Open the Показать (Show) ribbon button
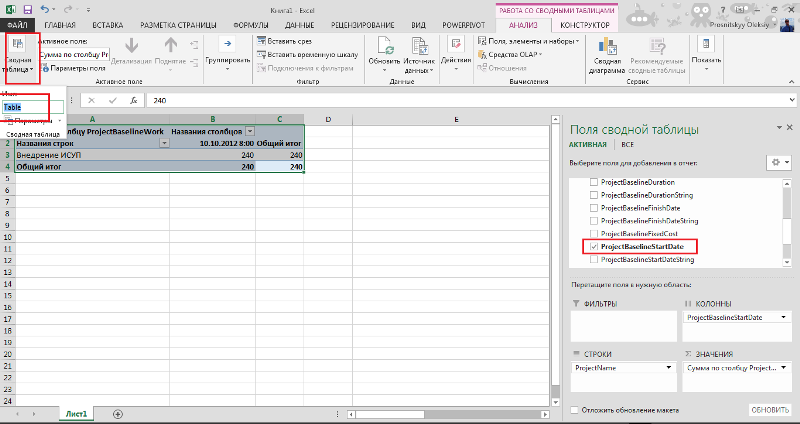This screenshot has height=424, width=800. pos(706,55)
